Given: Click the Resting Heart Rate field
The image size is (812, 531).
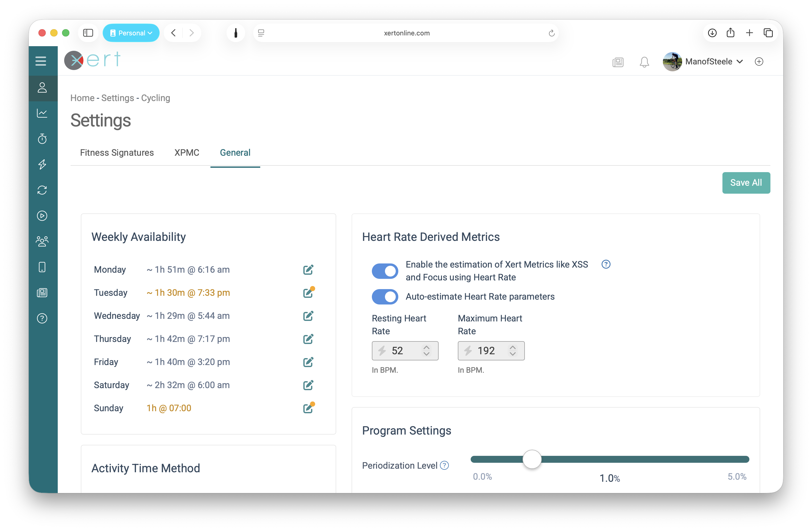Looking at the screenshot, I should coord(405,351).
